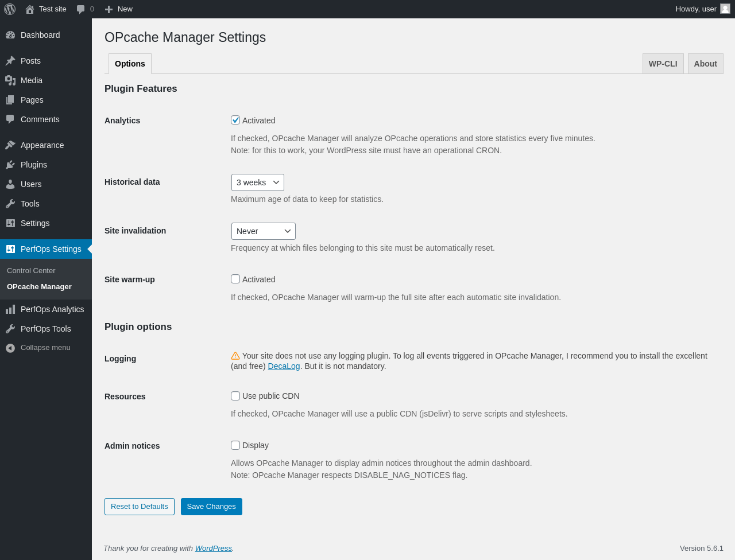Image resolution: width=735 pixels, height=560 pixels.
Task: Follow the DecaLog link
Action: tap(284, 366)
